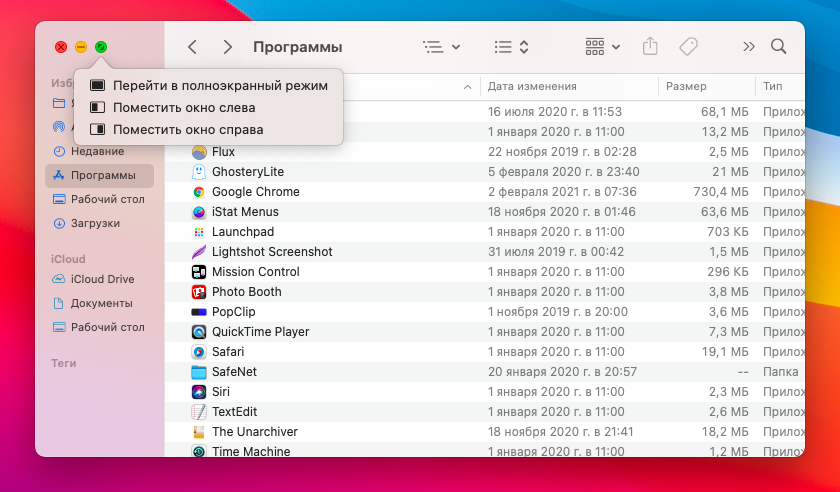Click size value 703 КБ
840x492 pixels.
pos(728,232)
